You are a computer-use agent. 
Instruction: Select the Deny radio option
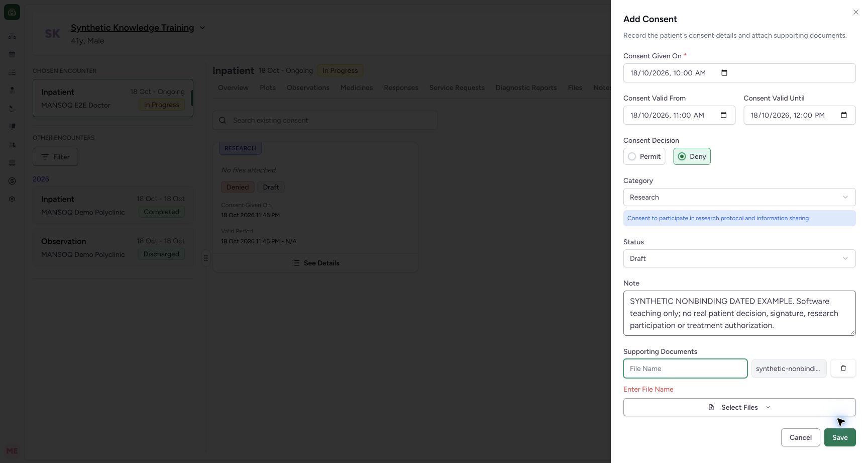[692, 156]
